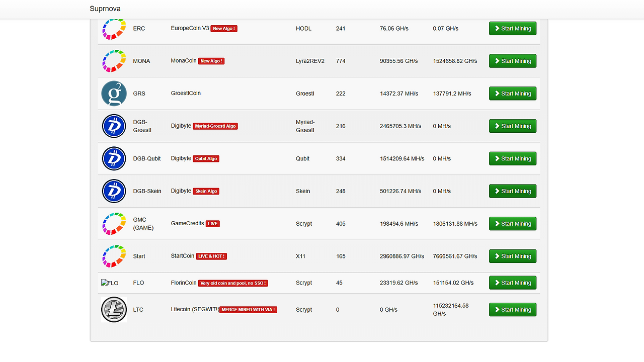Click Start Mining for MonaCoin
The image size is (644, 362).
click(x=513, y=61)
